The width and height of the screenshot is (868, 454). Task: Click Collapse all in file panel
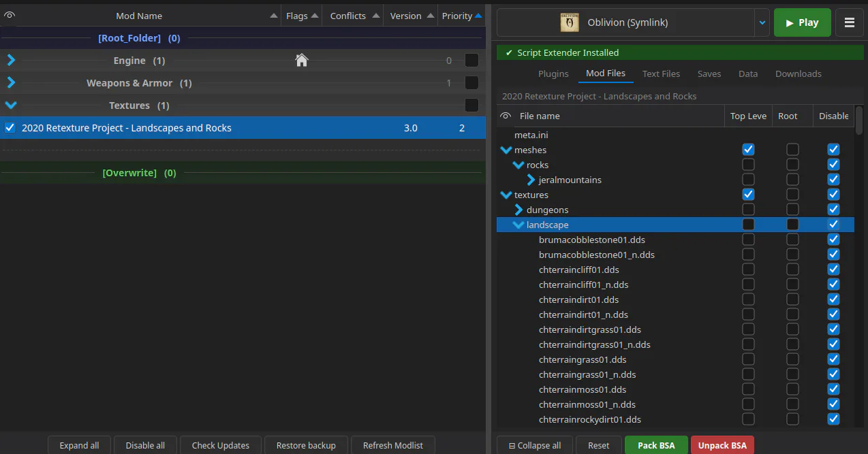[535, 445]
